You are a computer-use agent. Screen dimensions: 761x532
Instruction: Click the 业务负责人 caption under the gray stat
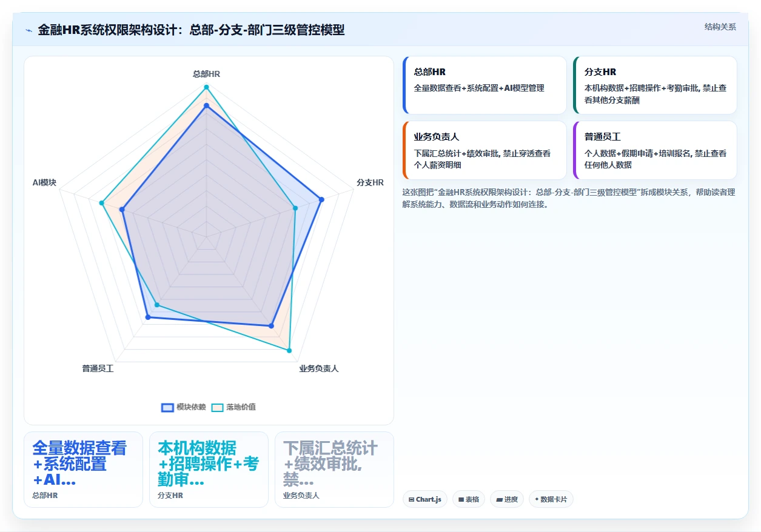(301, 496)
